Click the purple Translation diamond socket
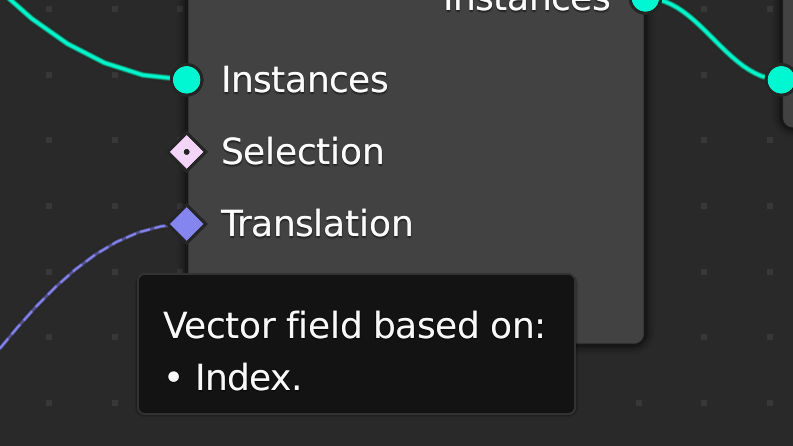This screenshot has width=793, height=446. pos(187,223)
